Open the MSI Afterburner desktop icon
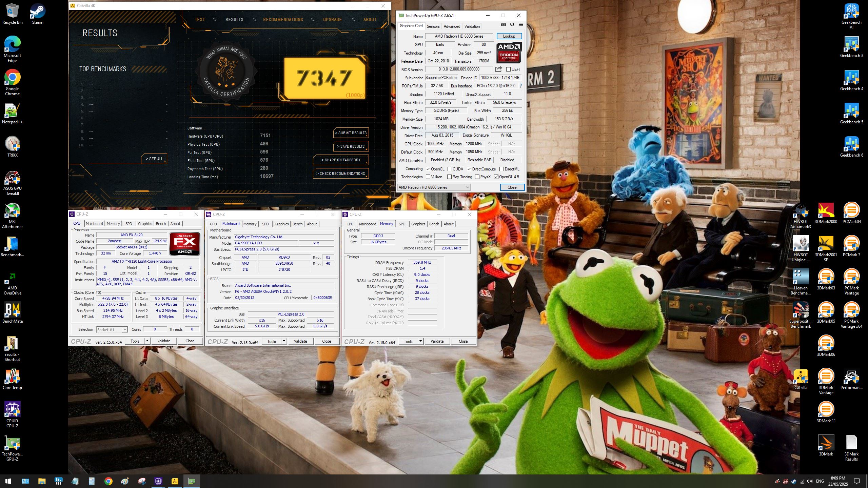 tap(13, 216)
